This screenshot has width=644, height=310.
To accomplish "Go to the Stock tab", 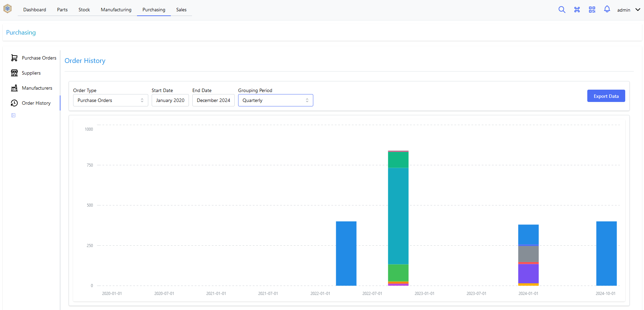I will 84,10.
